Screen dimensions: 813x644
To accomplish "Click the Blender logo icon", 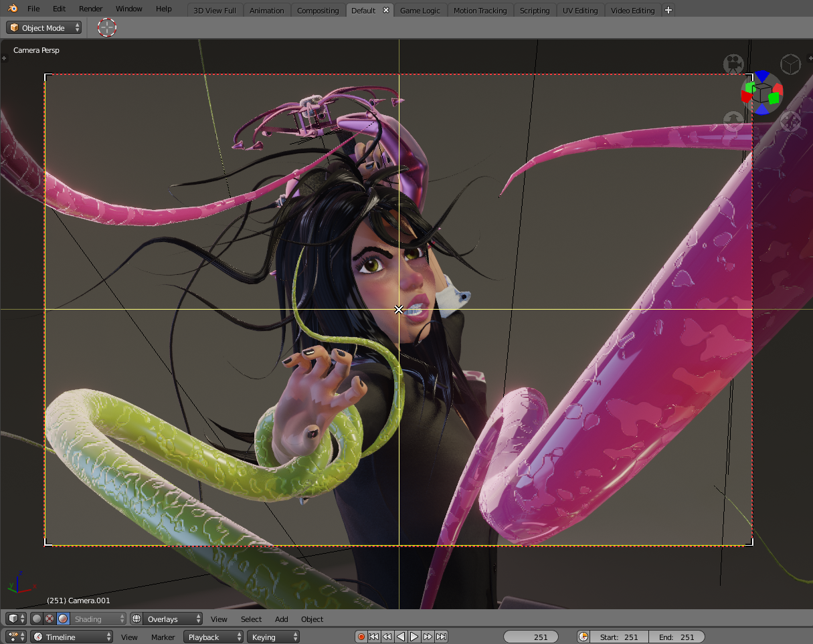I will point(13,9).
